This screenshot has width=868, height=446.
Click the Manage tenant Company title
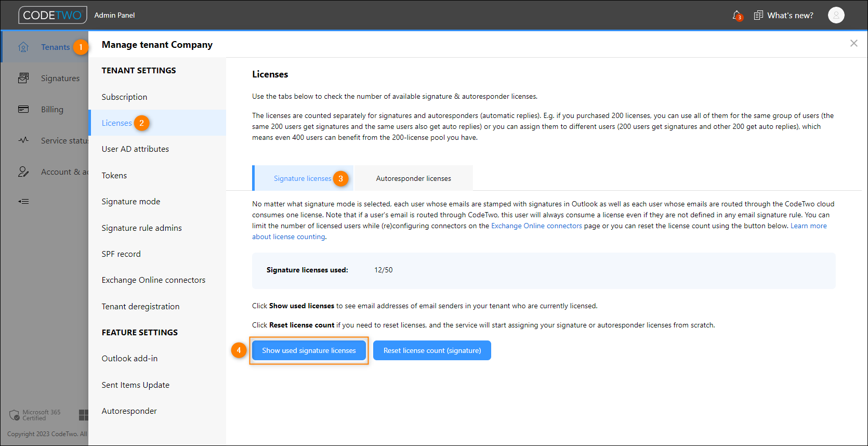157,45
